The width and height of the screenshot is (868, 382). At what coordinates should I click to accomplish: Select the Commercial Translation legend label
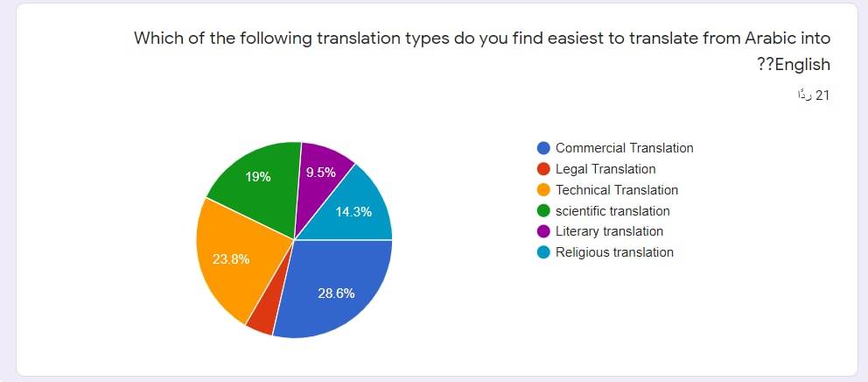tap(625, 148)
